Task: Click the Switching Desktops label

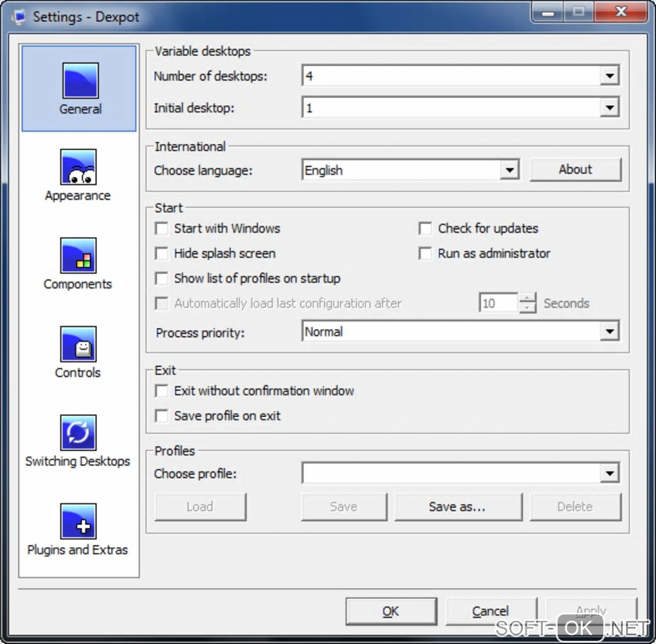Action: coord(78,461)
